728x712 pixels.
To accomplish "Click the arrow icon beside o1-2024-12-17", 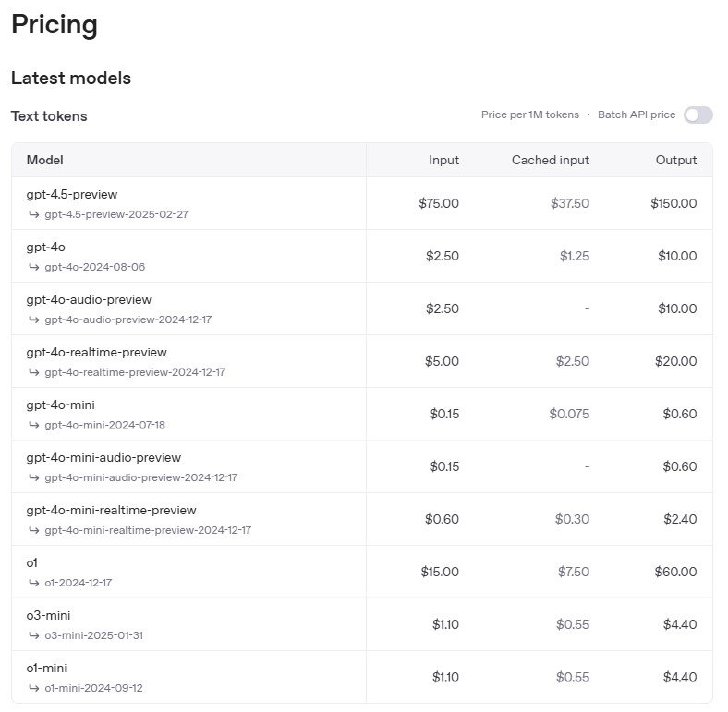I will [34, 583].
